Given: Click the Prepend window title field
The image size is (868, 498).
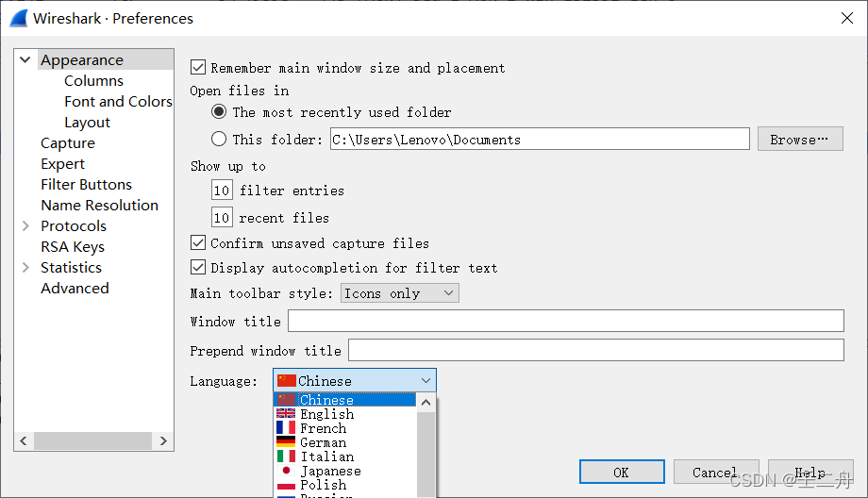Looking at the screenshot, I should [596, 350].
